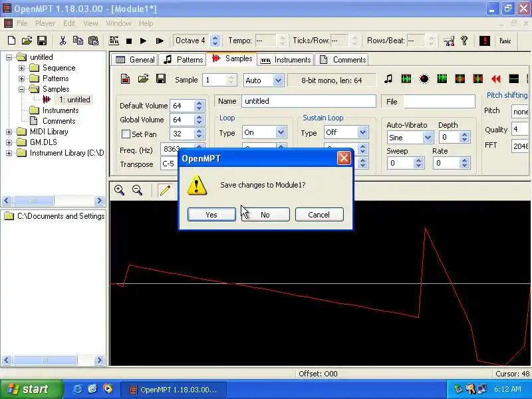This screenshot has width=532, height=399.
Task: Select the Samples tab
Action: [x=232, y=59]
